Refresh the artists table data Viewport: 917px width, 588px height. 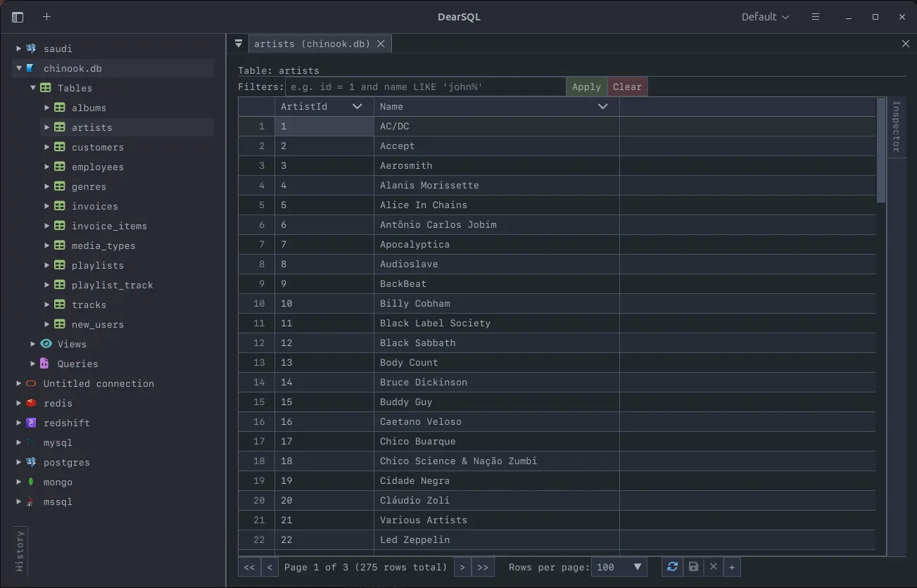click(x=672, y=567)
